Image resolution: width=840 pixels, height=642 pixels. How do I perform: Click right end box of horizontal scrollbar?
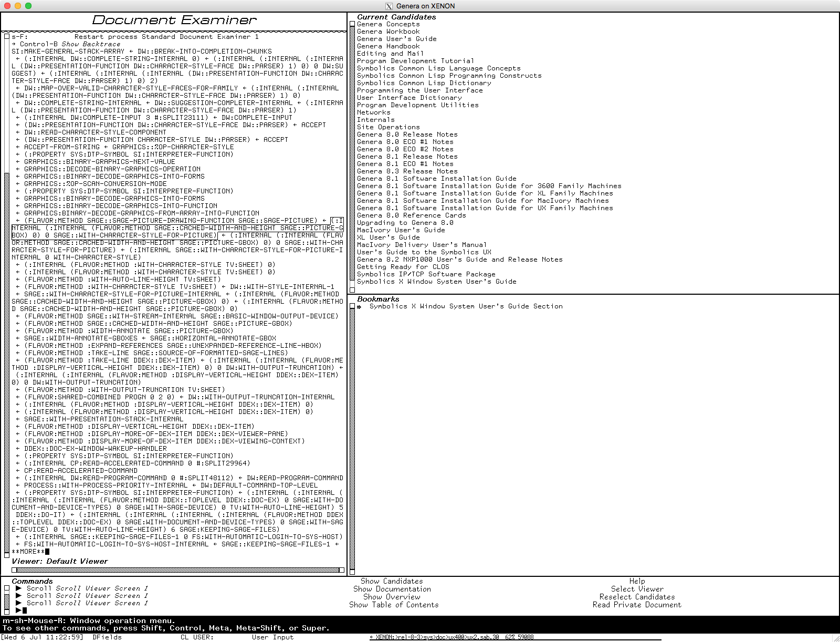coord(342,570)
